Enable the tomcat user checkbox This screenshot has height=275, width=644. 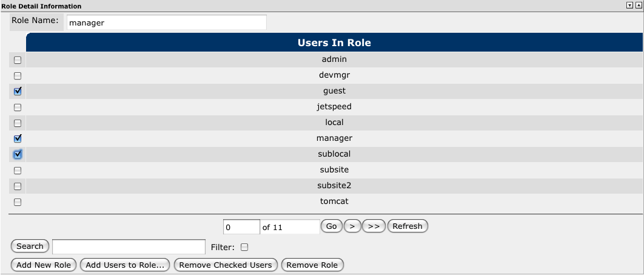[18, 202]
